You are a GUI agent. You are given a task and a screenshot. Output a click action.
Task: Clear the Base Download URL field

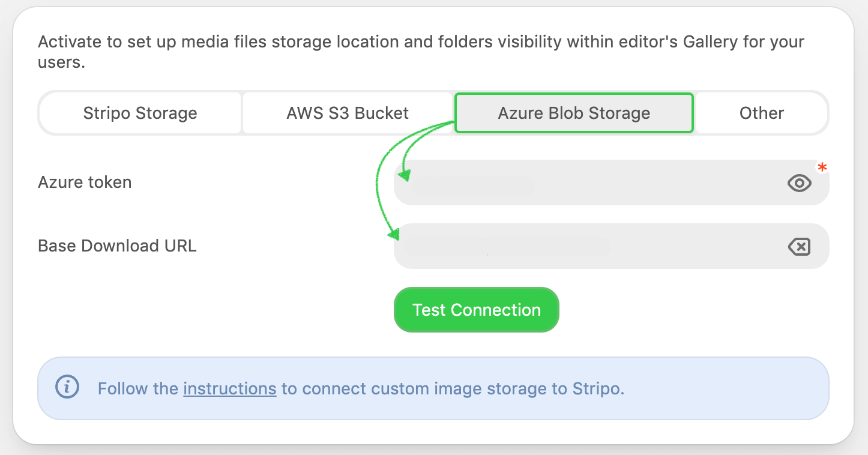[x=799, y=246]
